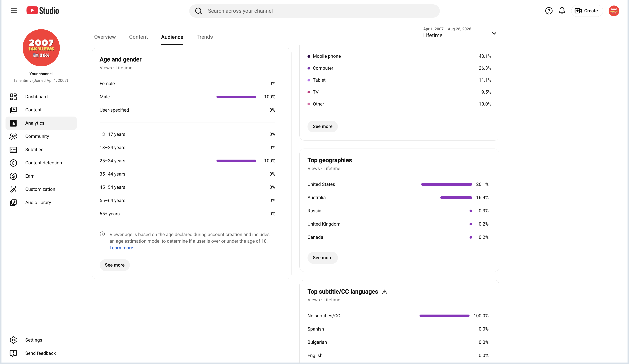Viewport: 629px width, 364px height.
Task: Open Customization magic wand icon
Action: [x=13, y=189]
